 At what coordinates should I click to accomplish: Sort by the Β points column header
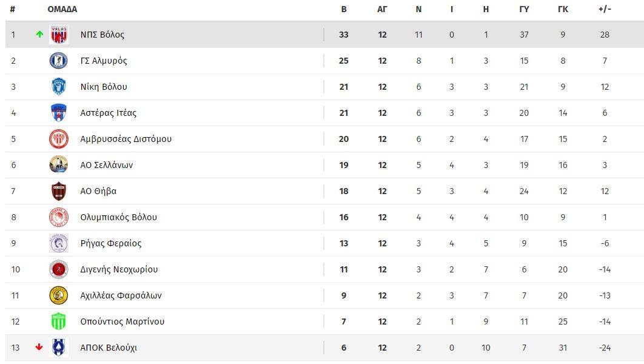[x=344, y=9]
